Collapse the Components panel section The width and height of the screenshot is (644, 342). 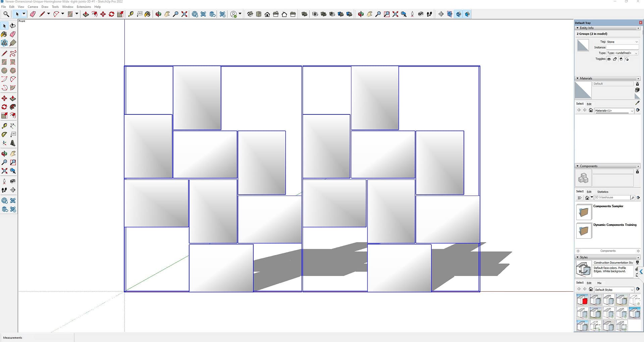(x=578, y=166)
